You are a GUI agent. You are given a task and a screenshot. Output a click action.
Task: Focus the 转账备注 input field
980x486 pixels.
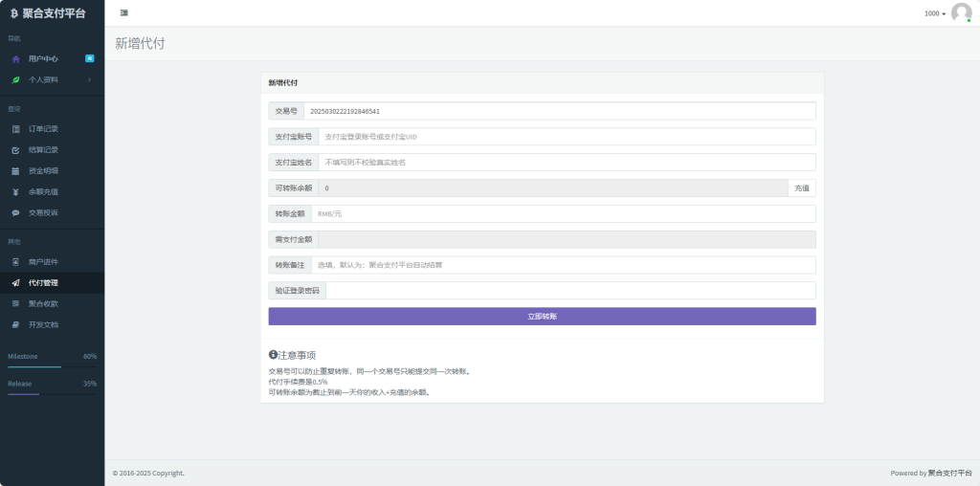(564, 265)
